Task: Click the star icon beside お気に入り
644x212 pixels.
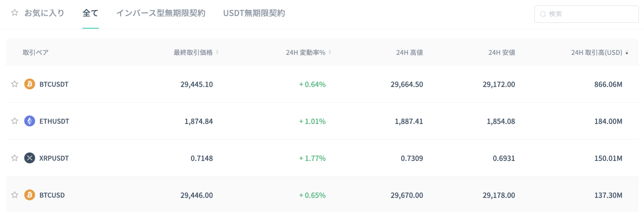Action: 14,13
